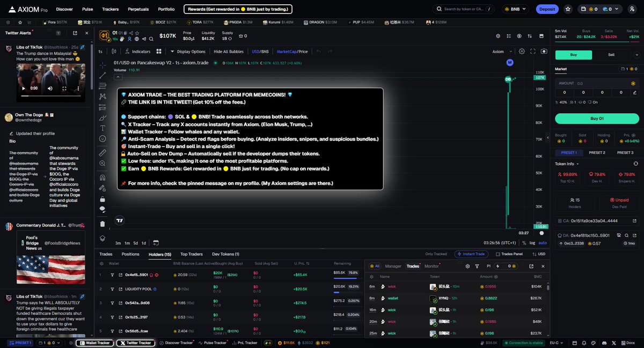Viewport: 644px width, 348px height.
Task: Open the candlestick chart type selector
Action: click(x=114, y=51)
